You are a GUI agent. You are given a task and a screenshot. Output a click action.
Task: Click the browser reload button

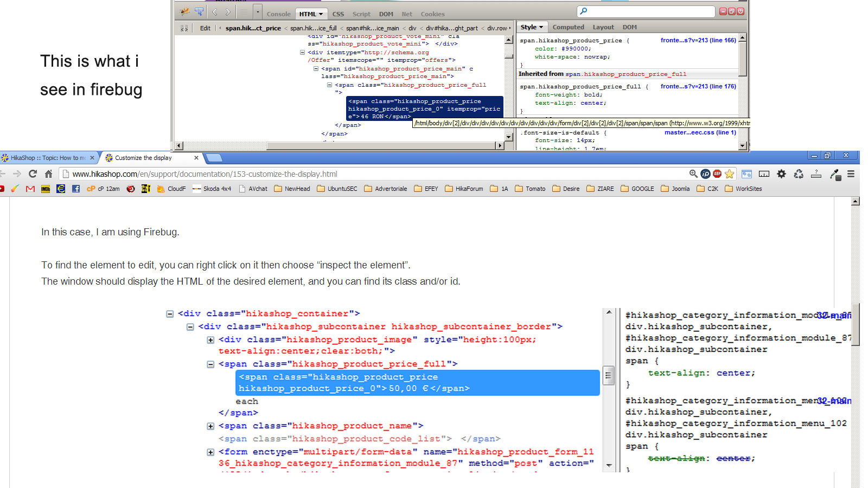point(33,174)
